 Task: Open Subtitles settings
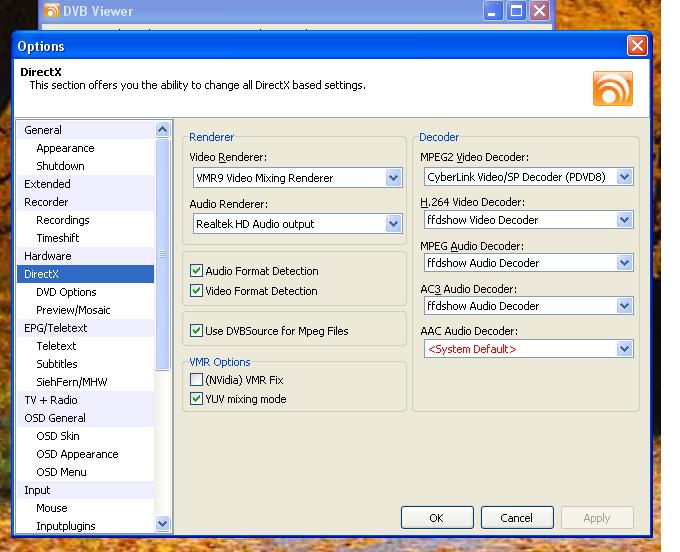(85, 364)
